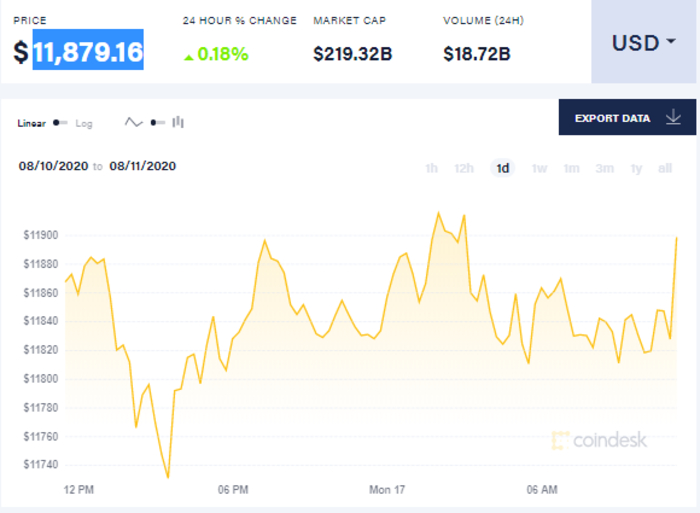Click the CoinDesk watermark logo
The height and width of the screenshot is (513, 700).
[x=599, y=440]
